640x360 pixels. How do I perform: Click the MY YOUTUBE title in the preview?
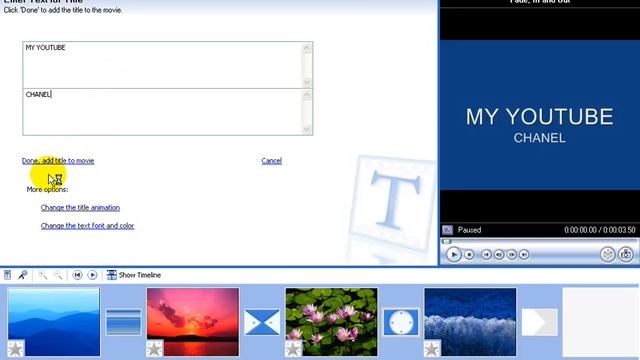tap(540, 117)
